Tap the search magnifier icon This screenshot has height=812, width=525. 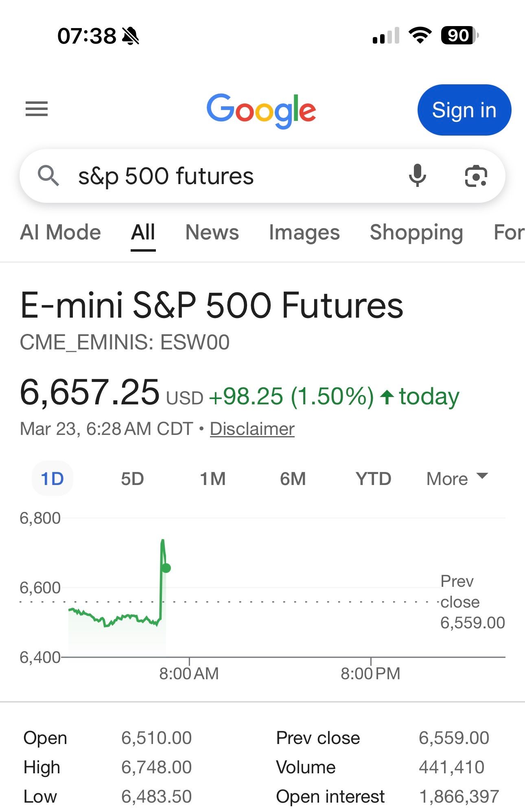[48, 176]
